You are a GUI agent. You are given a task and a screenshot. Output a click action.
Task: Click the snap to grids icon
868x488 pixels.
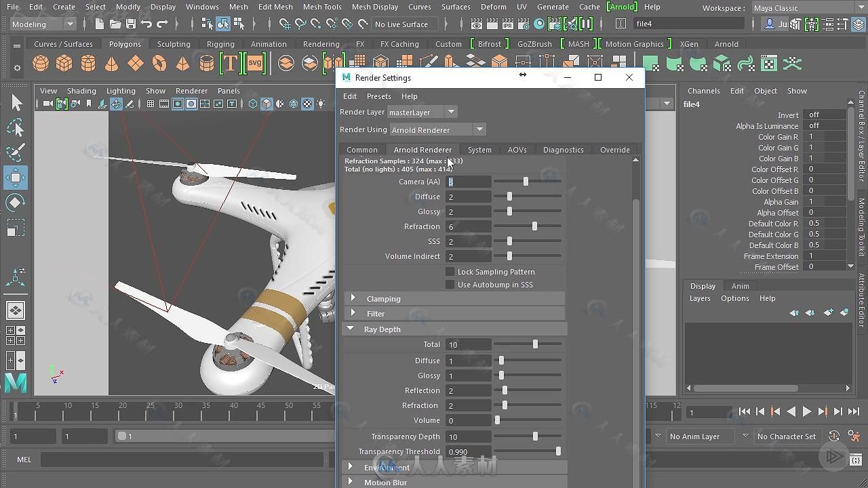285,24
